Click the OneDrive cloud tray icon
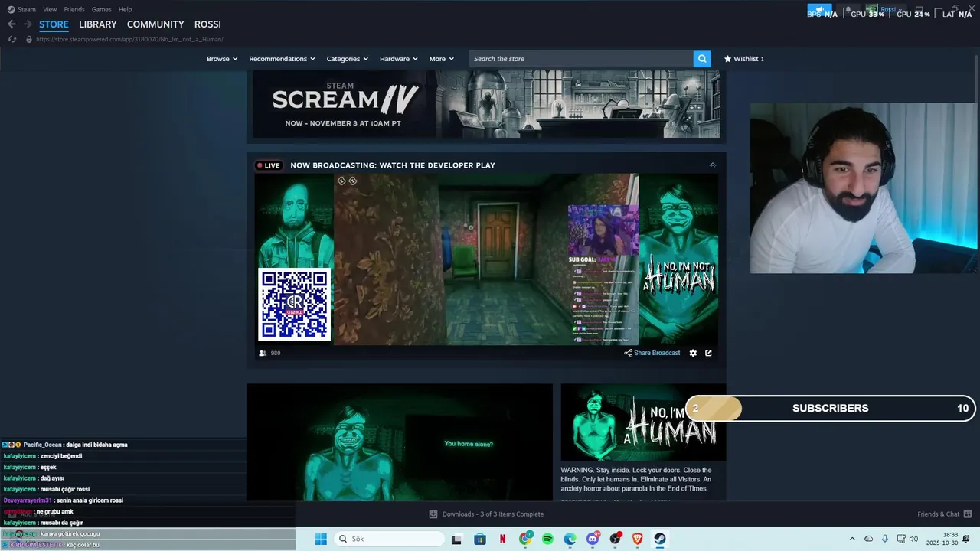This screenshot has height=551, width=980. coord(868,539)
